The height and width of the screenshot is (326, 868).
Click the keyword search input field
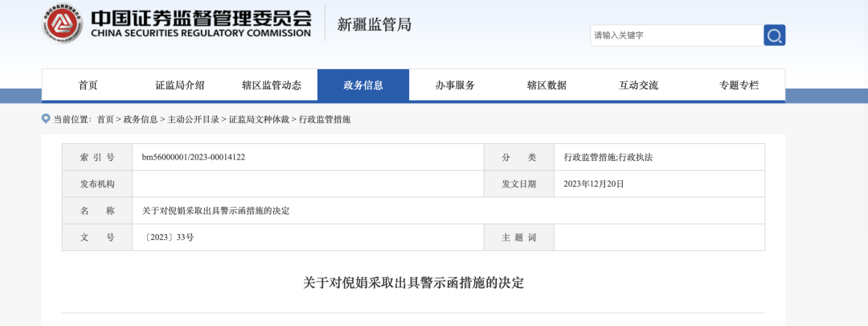point(676,35)
